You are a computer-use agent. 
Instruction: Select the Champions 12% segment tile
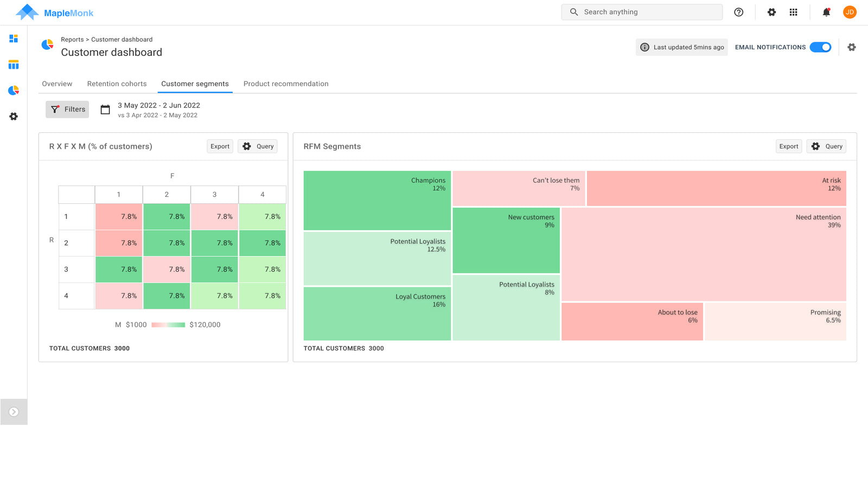[377, 201]
